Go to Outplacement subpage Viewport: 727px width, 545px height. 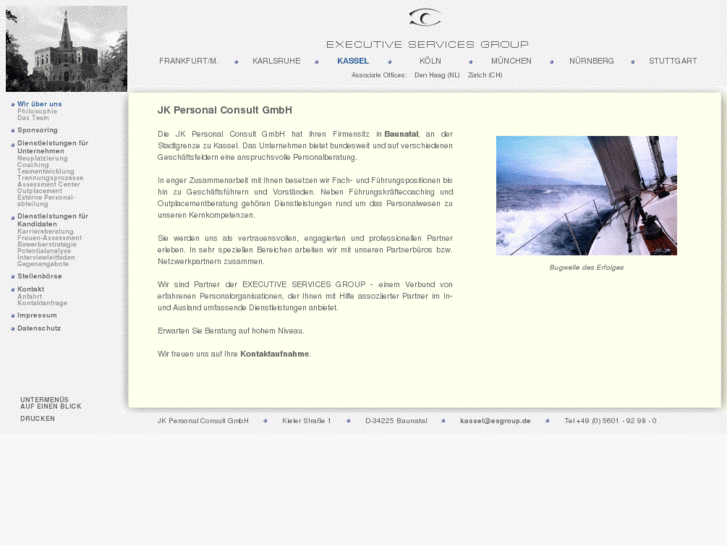tap(39, 191)
